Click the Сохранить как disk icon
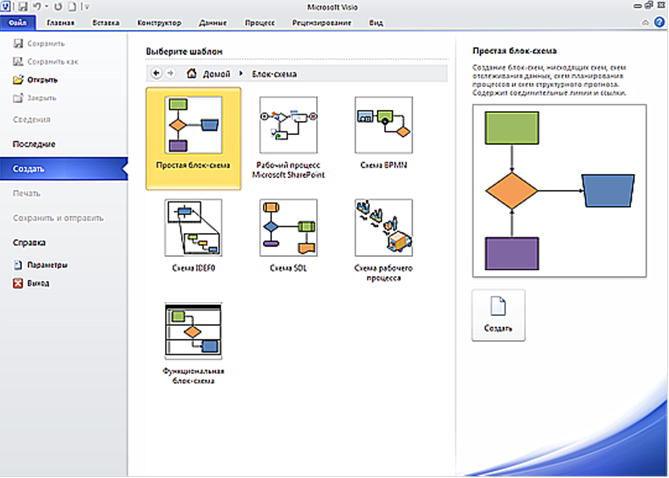 (x=18, y=61)
